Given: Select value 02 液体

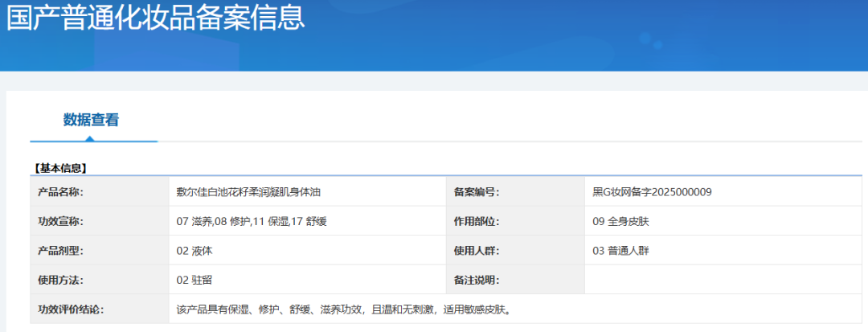Looking at the screenshot, I should pos(194,251).
